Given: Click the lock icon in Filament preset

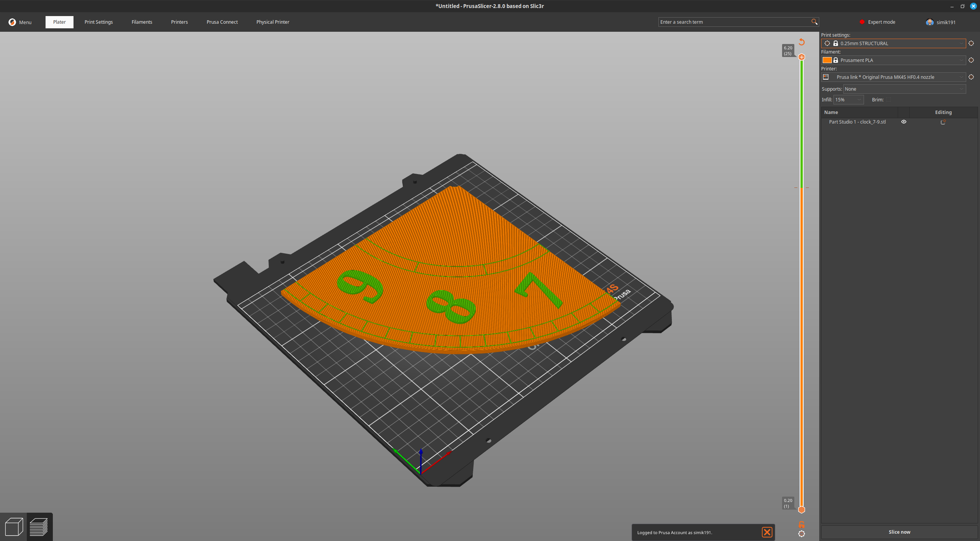Looking at the screenshot, I should 836,60.
